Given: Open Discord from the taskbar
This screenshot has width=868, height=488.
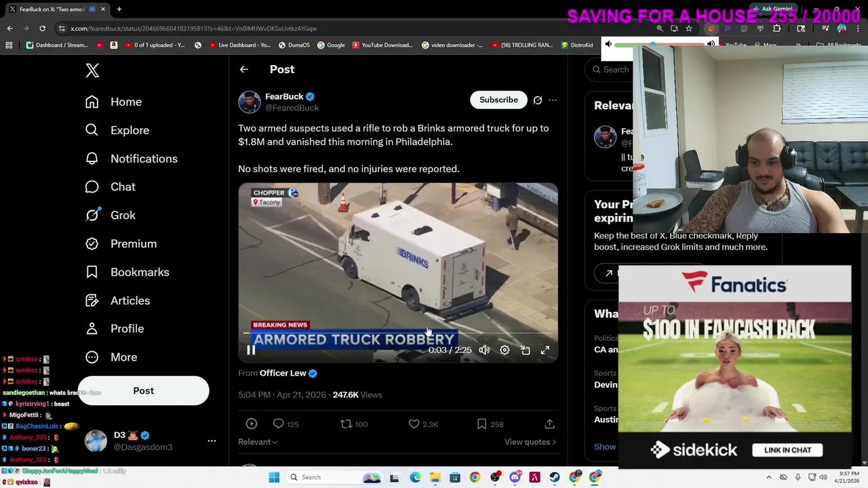Looking at the screenshot, I should point(515,477).
